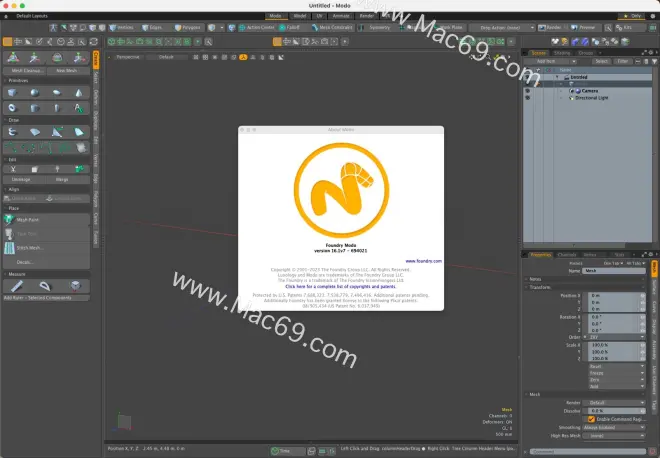Select the Cube primitive tool
The height and width of the screenshot is (458, 660).
click(x=12, y=92)
